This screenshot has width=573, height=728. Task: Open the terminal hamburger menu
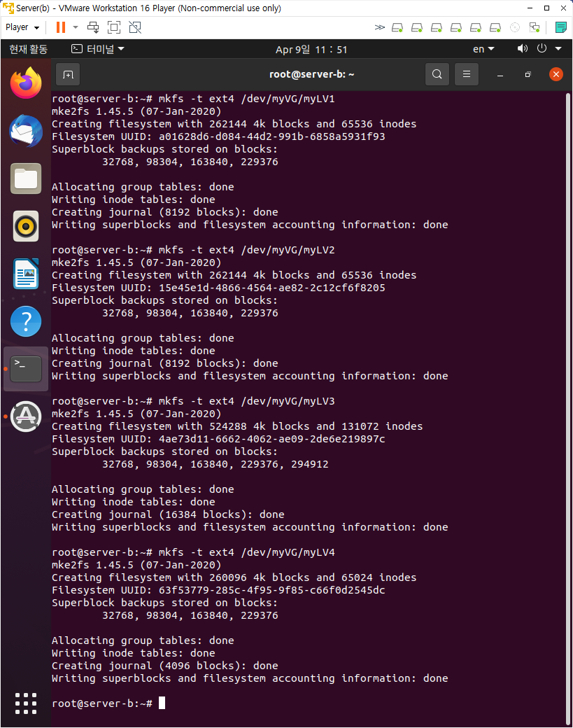(x=467, y=74)
